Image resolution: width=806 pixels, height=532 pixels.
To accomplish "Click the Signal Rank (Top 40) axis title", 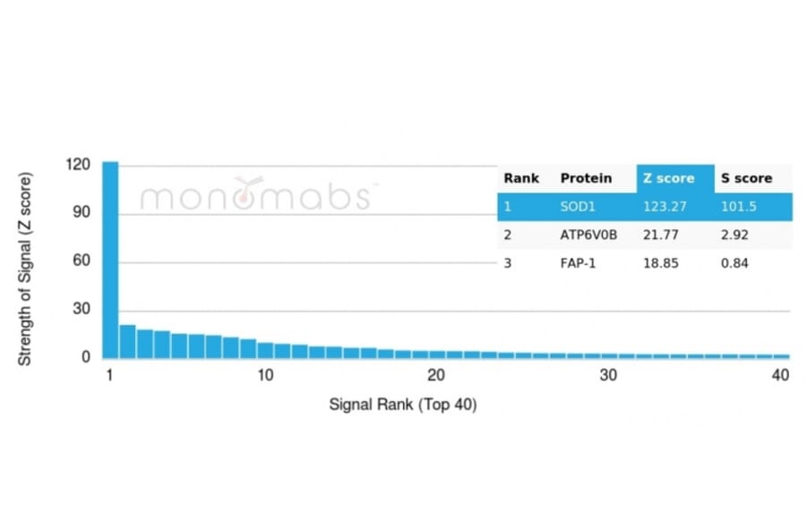I will [403, 405].
